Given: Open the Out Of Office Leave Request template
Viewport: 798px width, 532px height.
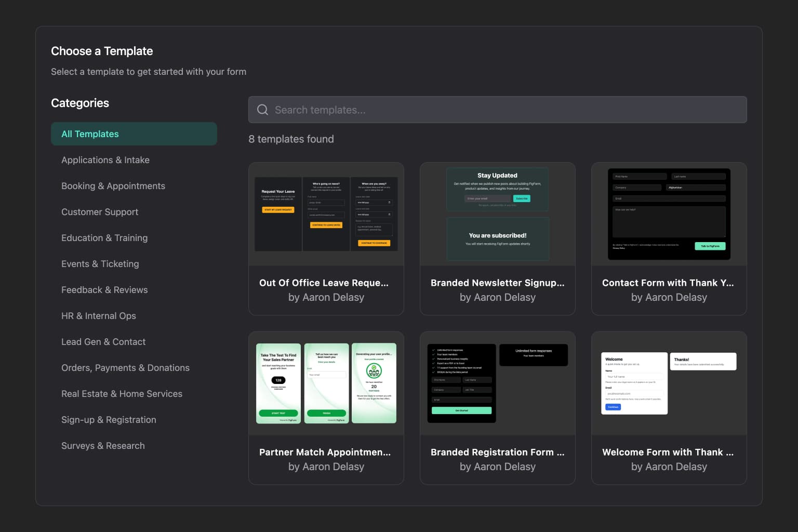Looking at the screenshot, I should [326, 238].
